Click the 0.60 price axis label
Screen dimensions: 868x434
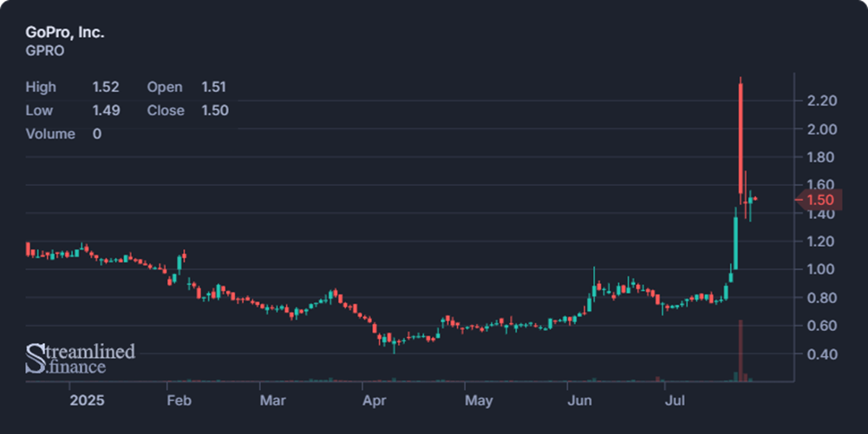pyautogui.click(x=821, y=326)
